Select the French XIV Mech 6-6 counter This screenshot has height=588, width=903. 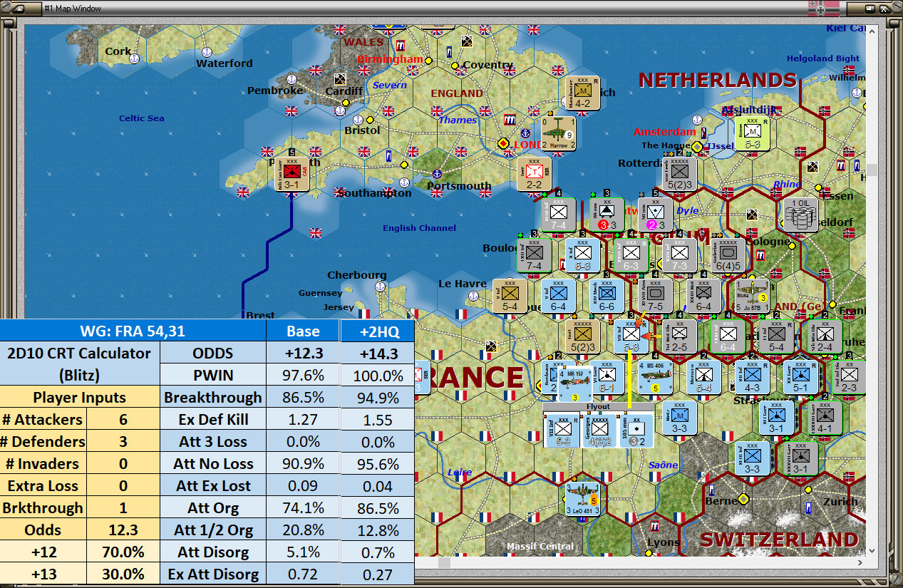pyautogui.click(x=607, y=296)
